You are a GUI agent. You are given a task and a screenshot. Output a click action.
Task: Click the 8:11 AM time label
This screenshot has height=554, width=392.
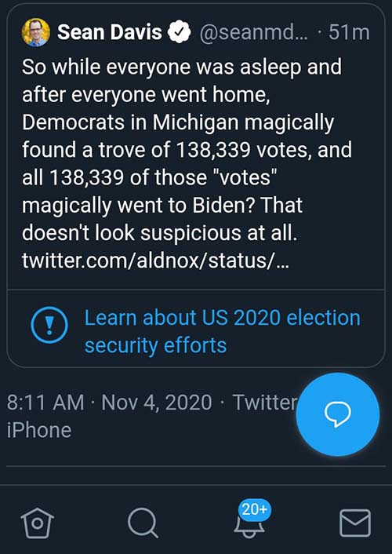45,403
